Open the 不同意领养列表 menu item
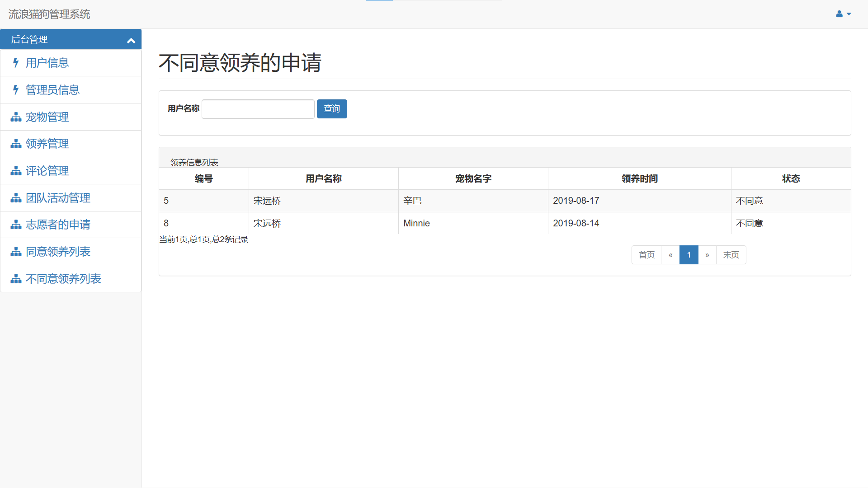Image resolution: width=868 pixels, height=488 pixels. tap(63, 279)
